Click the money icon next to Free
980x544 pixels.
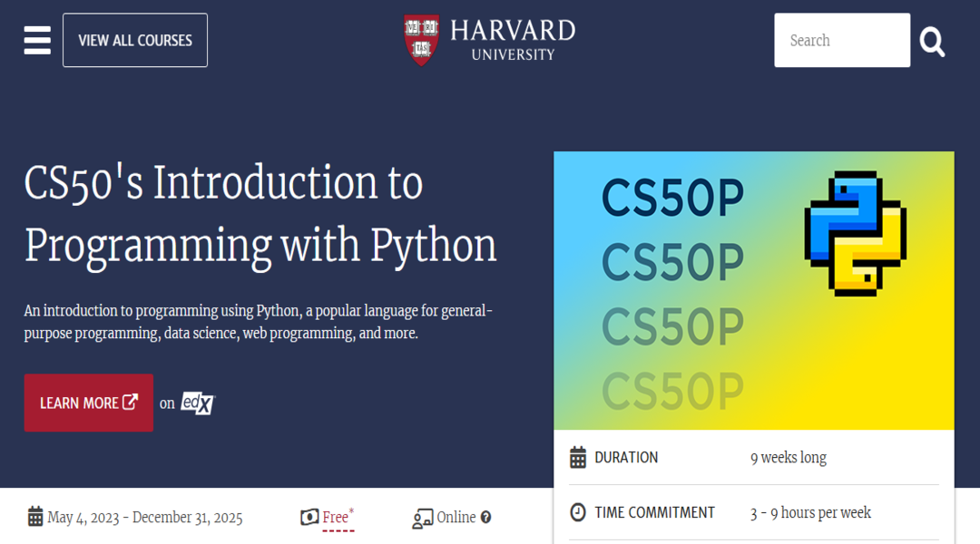click(x=309, y=517)
